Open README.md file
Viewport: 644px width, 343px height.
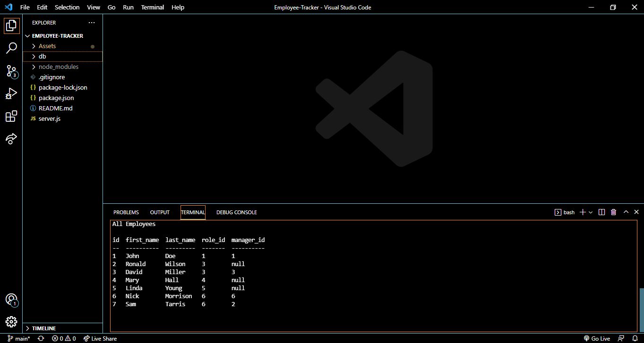coord(62,109)
